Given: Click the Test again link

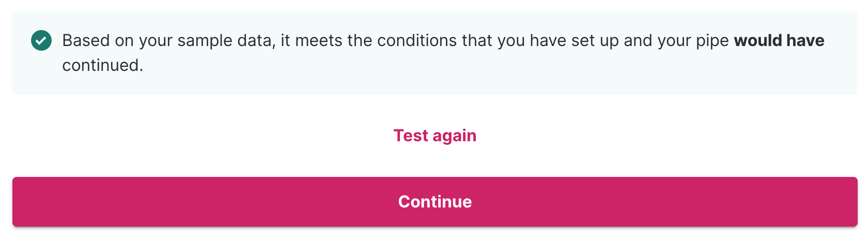Looking at the screenshot, I should tap(435, 136).
